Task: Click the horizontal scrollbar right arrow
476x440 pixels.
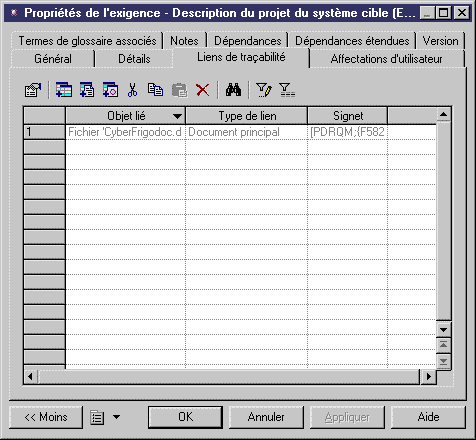Action: (x=429, y=377)
